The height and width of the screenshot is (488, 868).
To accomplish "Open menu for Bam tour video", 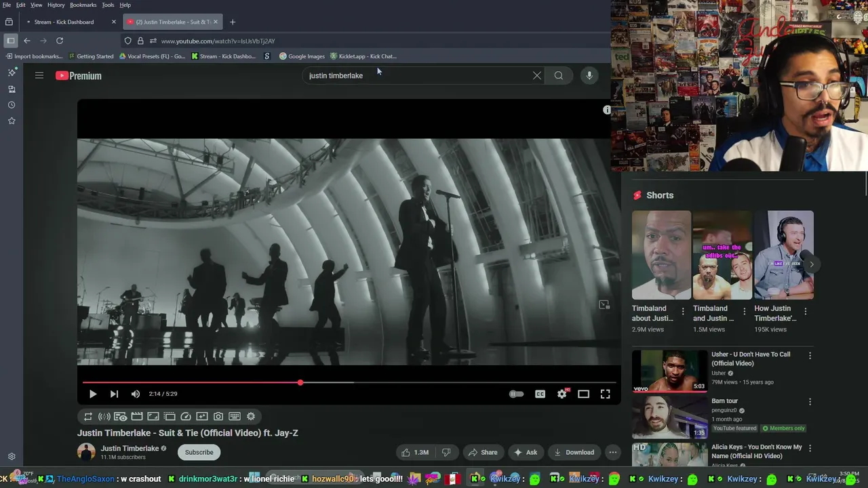I will pyautogui.click(x=810, y=402).
